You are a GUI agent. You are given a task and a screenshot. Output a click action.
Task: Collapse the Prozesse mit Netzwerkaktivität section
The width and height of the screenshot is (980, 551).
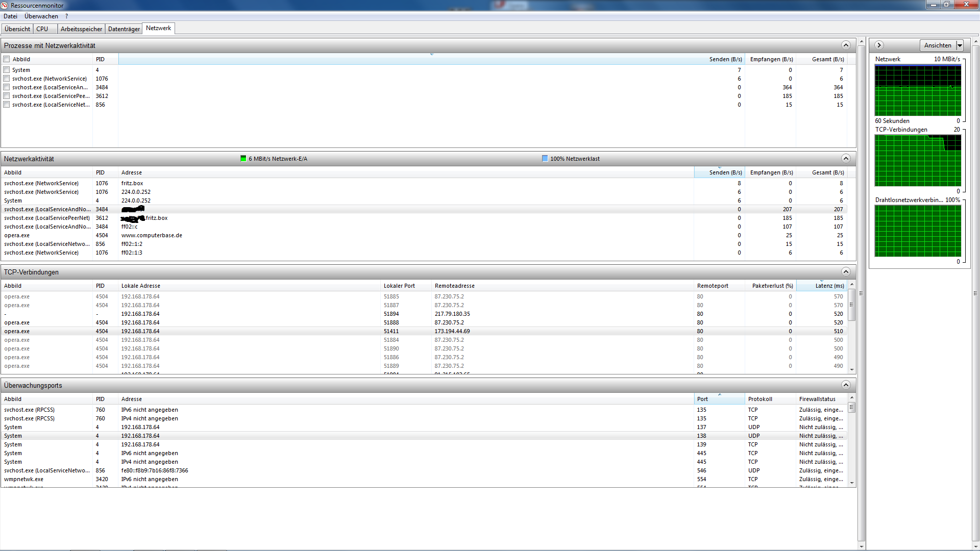click(x=846, y=45)
